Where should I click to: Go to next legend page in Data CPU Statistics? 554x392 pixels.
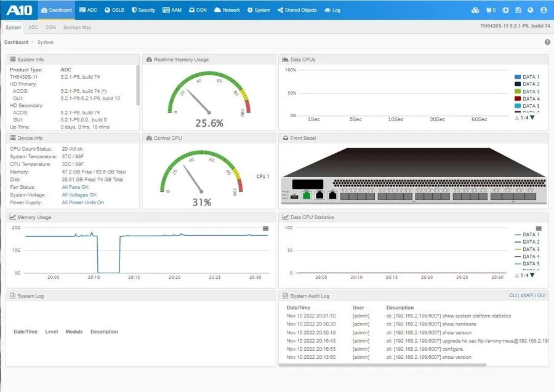click(532, 275)
